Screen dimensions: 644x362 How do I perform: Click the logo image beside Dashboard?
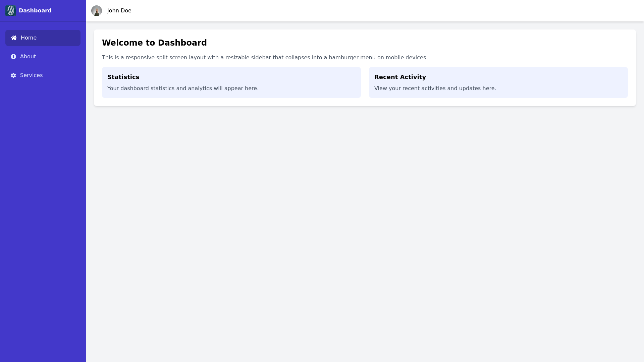click(11, 11)
